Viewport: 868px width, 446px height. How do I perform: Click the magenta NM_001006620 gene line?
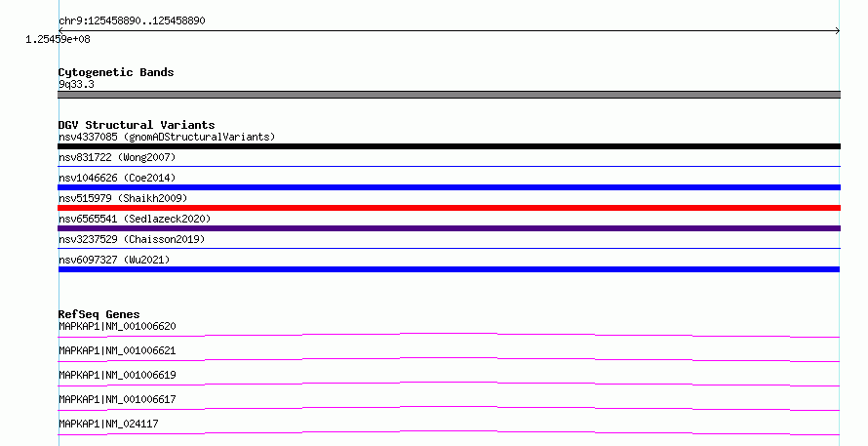click(449, 335)
